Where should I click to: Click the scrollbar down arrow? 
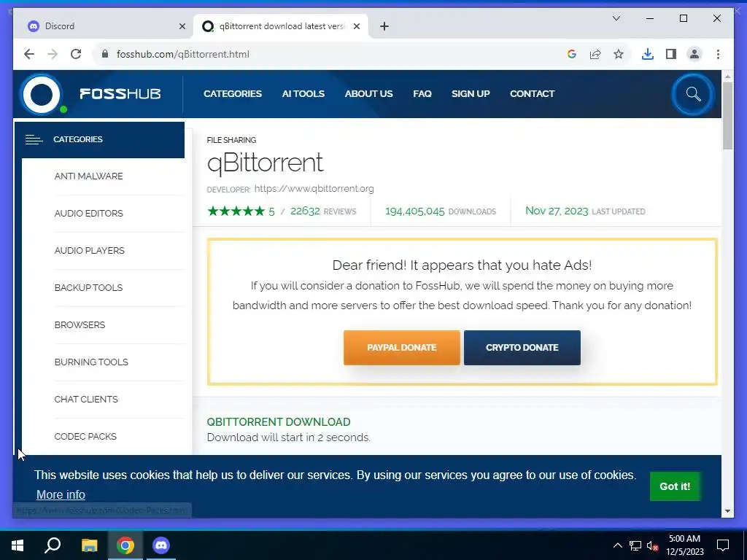point(727,511)
